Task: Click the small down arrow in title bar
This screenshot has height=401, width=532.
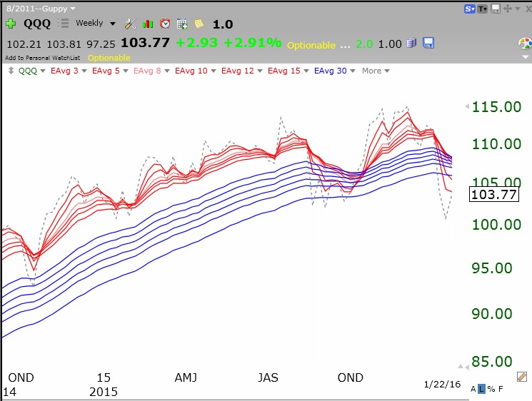Action: pyautogui.click(x=518, y=9)
